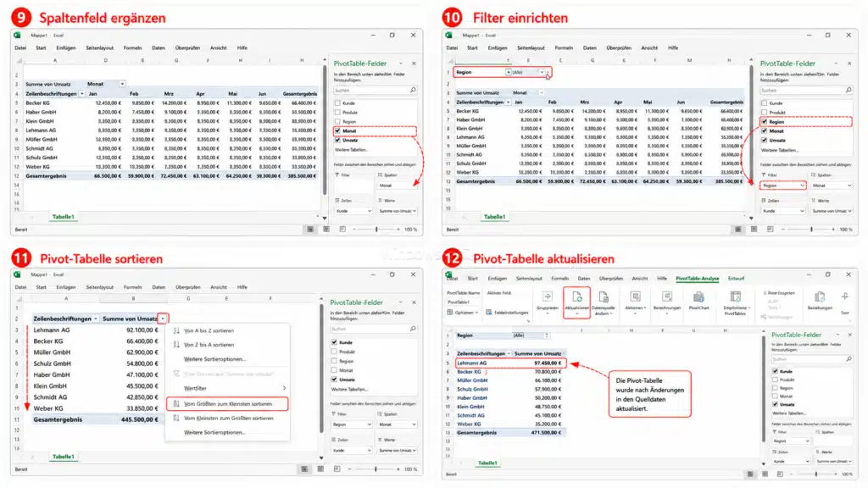Close PivotTable-Felder pane in step 9 window
Screen dimensions: 868x488
coord(414,63)
